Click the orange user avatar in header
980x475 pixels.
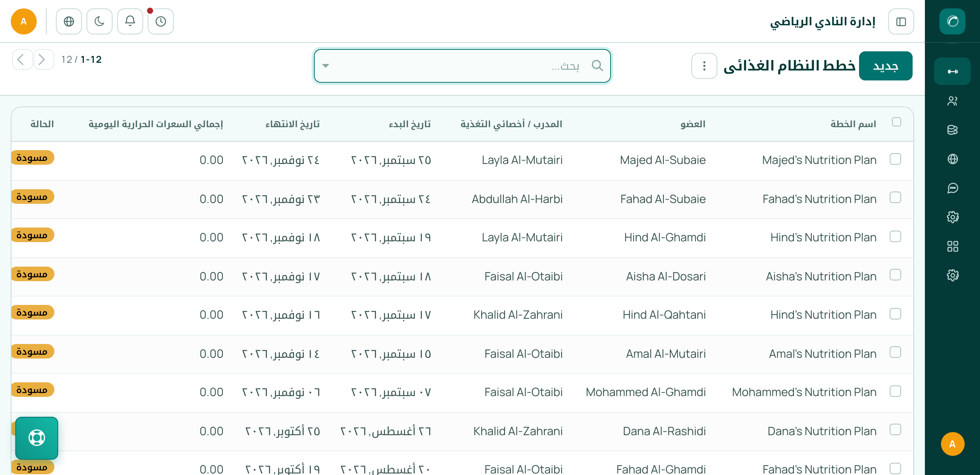click(x=24, y=21)
